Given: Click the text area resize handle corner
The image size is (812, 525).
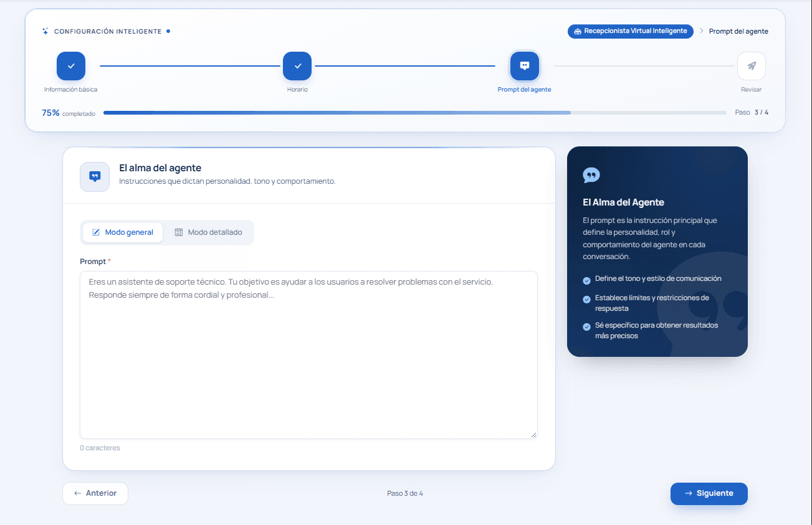Looking at the screenshot, I should click(533, 435).
